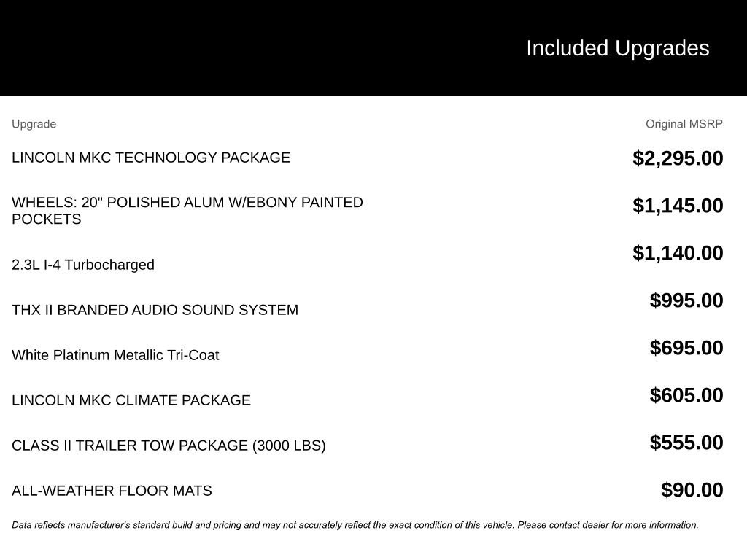747x560 pixels.
Task: Select the Lincoln MKC Climate Package row
Action: tap(131, 400)
